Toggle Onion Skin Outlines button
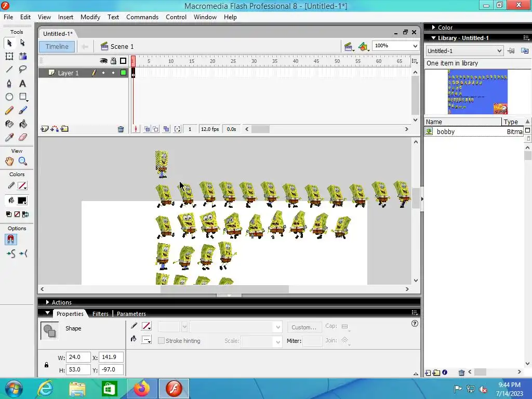 tap(155, 129)
